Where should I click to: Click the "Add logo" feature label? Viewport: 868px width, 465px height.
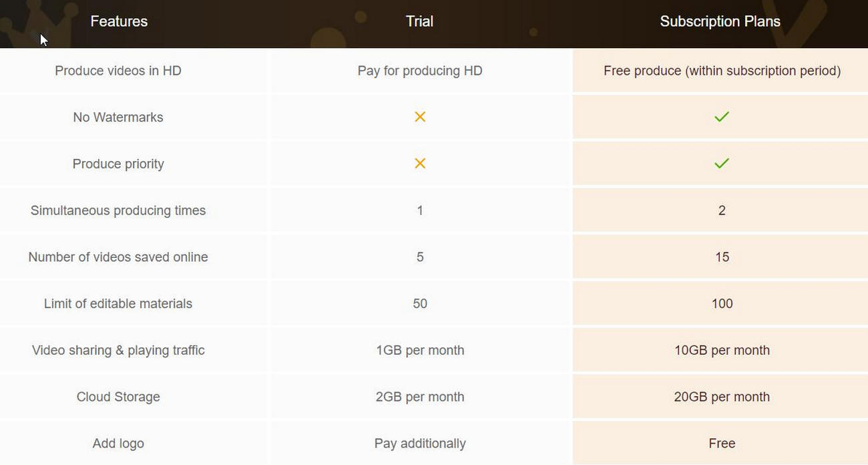[118, 444]
